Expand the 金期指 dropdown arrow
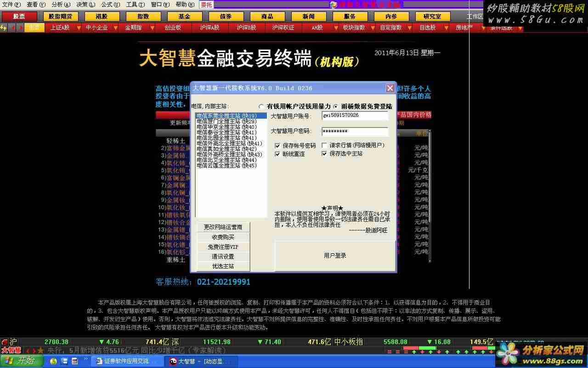The height and width of the screenshot is (368, 588). point(152,28)
